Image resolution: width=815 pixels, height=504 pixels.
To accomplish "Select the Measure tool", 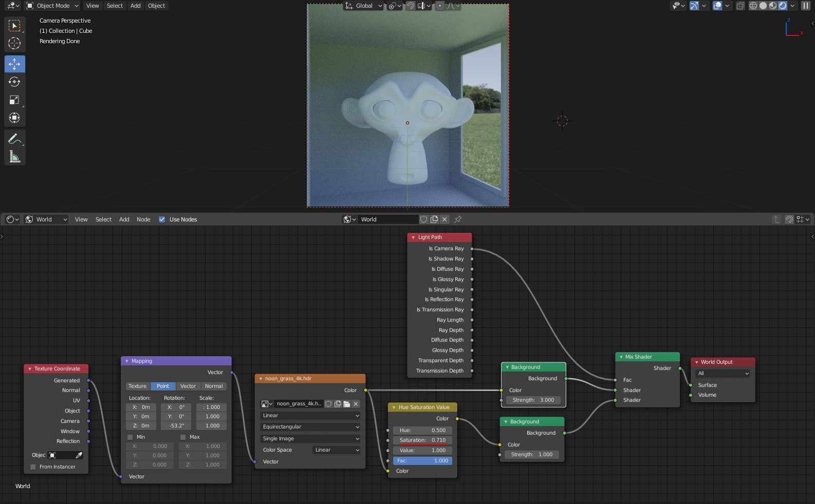I will click(x=14, y=157).
